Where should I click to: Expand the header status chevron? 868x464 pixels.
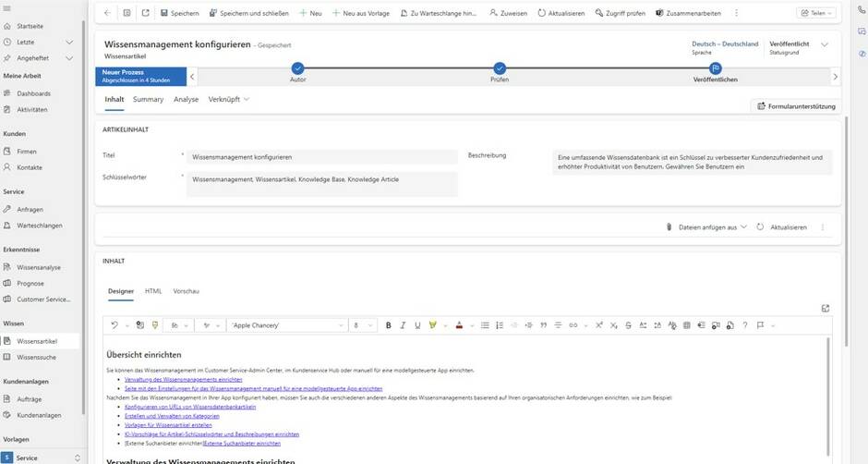[x=825, y=45]
